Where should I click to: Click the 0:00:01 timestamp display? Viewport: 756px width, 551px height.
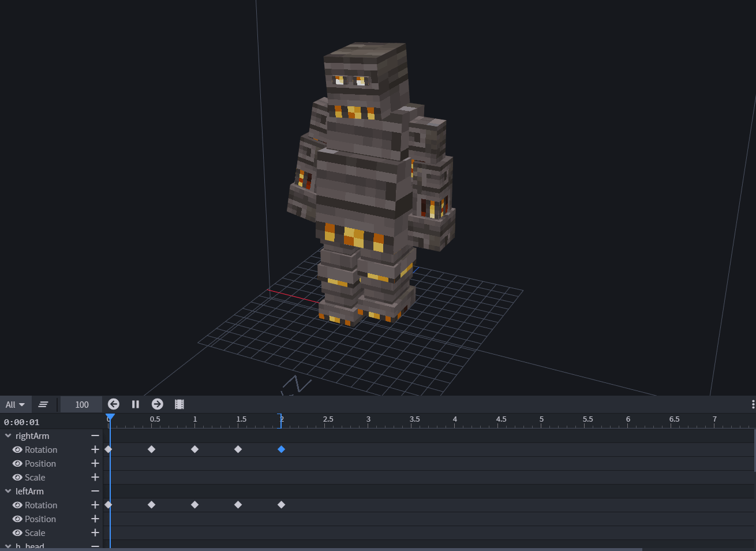point(22,422)
